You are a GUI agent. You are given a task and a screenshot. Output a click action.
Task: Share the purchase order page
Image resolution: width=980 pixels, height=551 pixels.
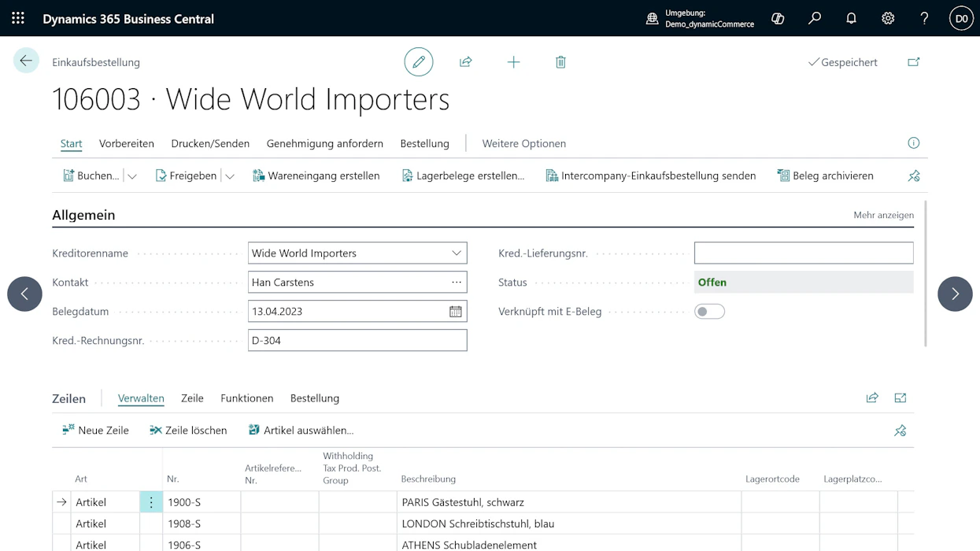466,61
